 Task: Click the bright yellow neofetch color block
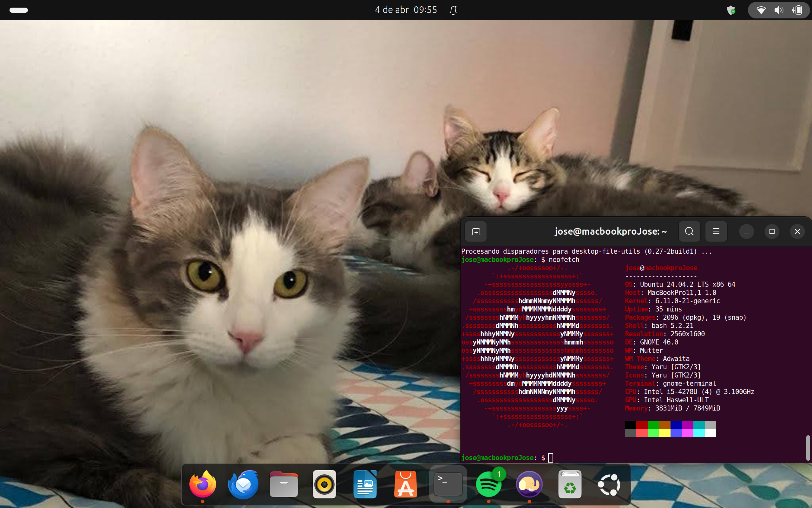[x=665, y=433]
